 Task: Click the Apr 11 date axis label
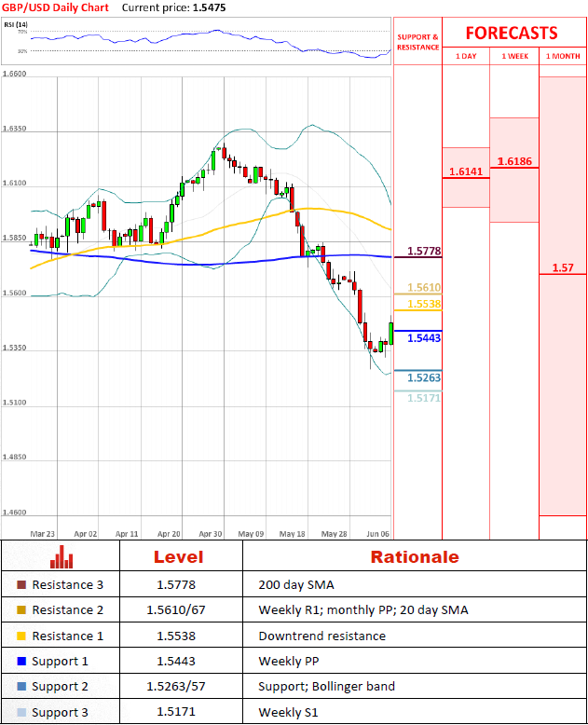pyautogui.click(x=127, y=534)
